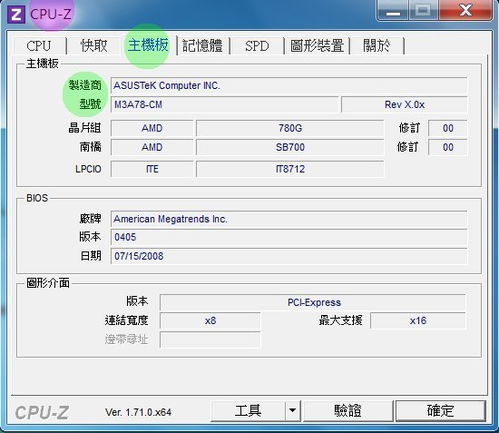The height and width of the screenshot is (433, 499).
Task: Click the 工具 button
Action: click(248, 411)
